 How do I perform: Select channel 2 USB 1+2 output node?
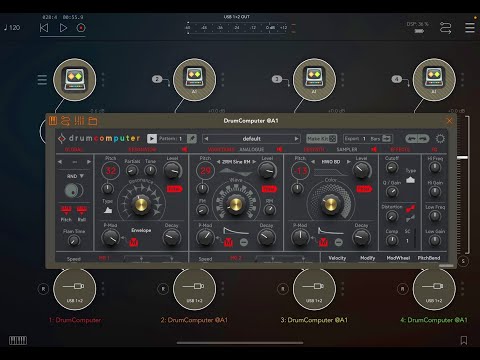194,289
